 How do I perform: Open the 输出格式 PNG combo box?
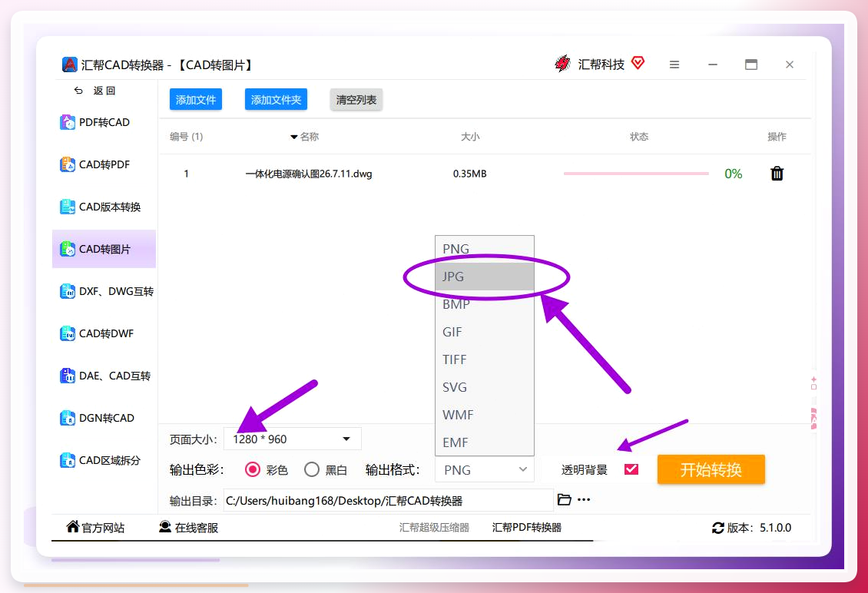pos(485,470)
